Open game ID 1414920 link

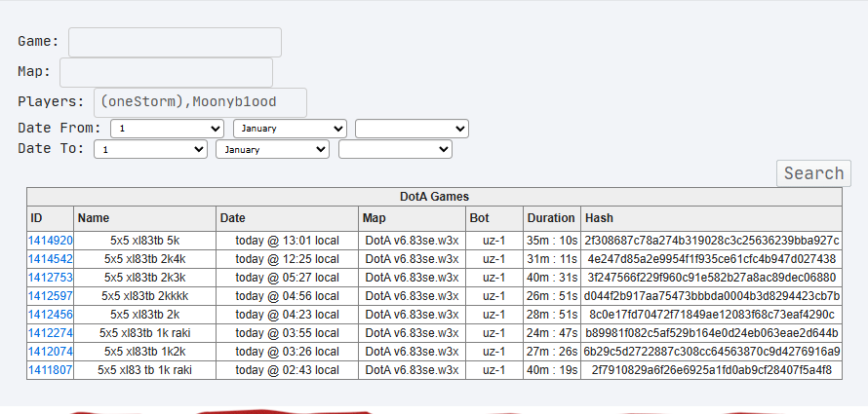[x=51, y=241]
